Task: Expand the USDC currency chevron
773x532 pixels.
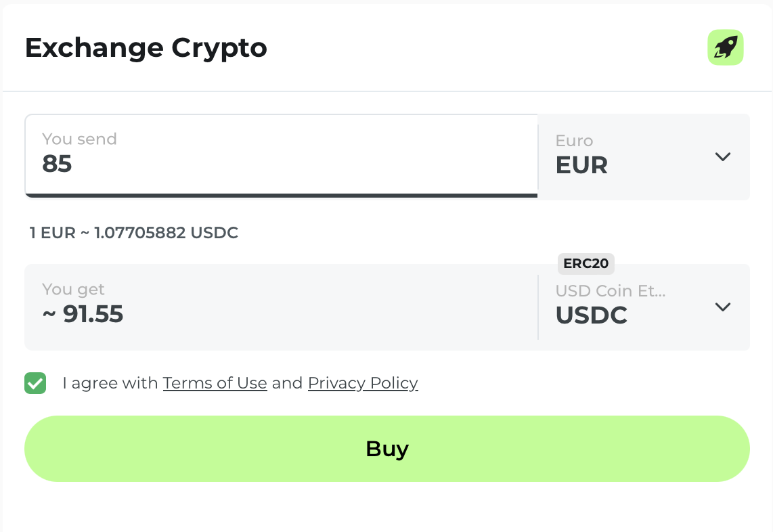Action: tap(723, 307)
